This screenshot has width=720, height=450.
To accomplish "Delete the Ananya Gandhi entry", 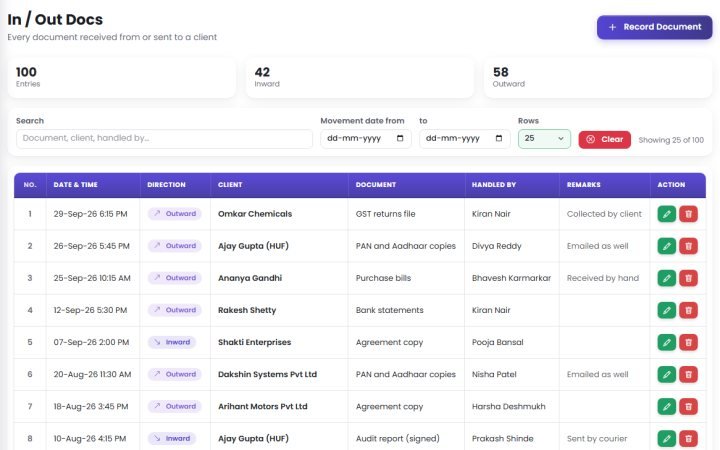I will tap(688, 278).
